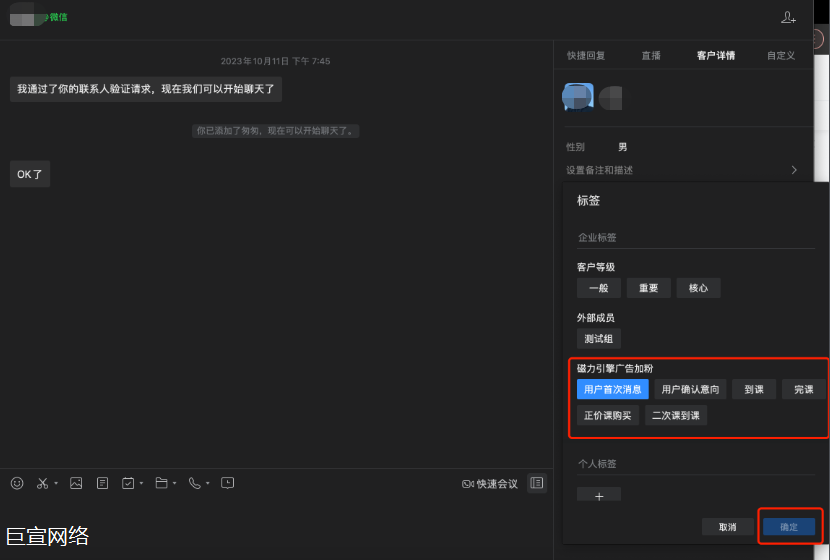Screen dimensions: 830x560
Task: Add a personal tag with plus button
Action: (x=599, y=495)
